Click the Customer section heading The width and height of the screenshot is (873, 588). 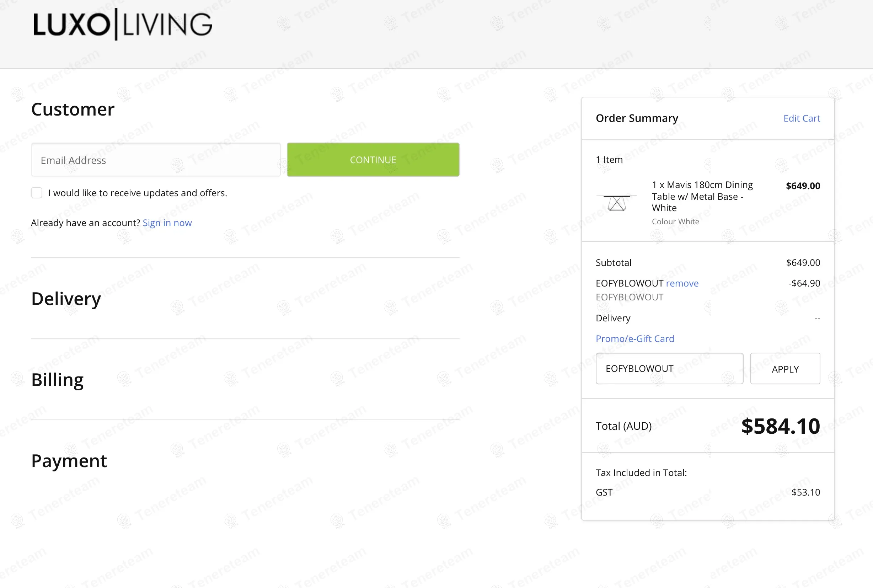pos(73,109)
